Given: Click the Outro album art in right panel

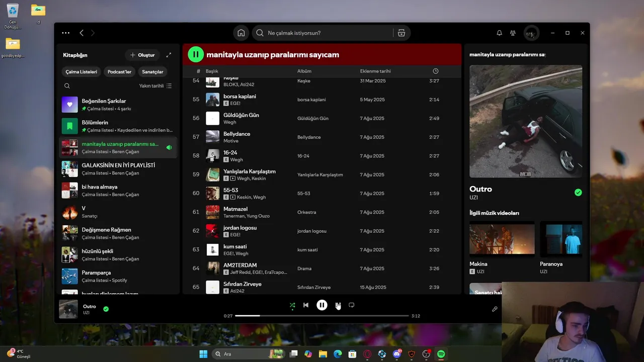Looking at the screenshot, I should 526,121.
